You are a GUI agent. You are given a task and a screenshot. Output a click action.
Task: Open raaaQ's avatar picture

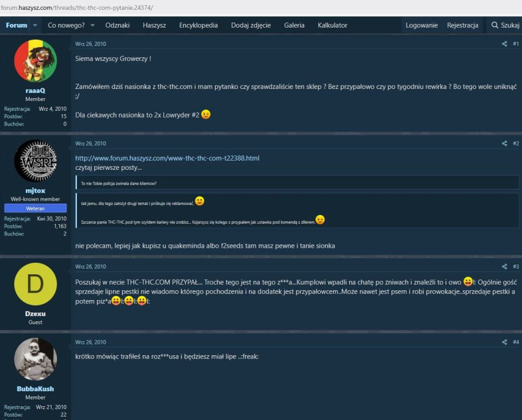[x=36, y=61]
